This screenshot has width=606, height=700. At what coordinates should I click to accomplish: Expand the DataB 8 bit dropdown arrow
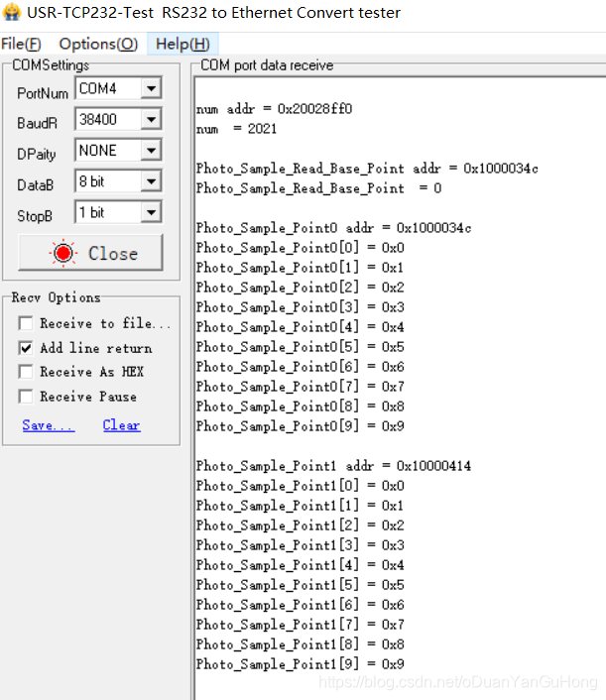(151, 181)
